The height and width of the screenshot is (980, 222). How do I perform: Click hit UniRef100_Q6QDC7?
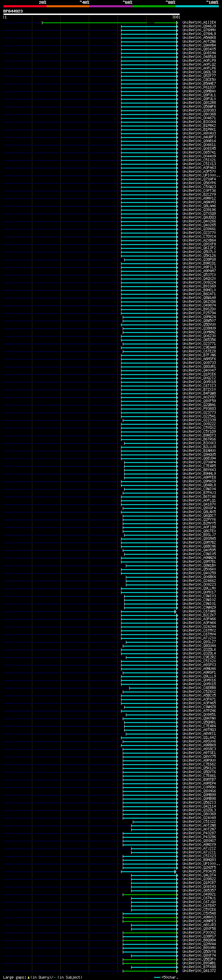[199, 516]
